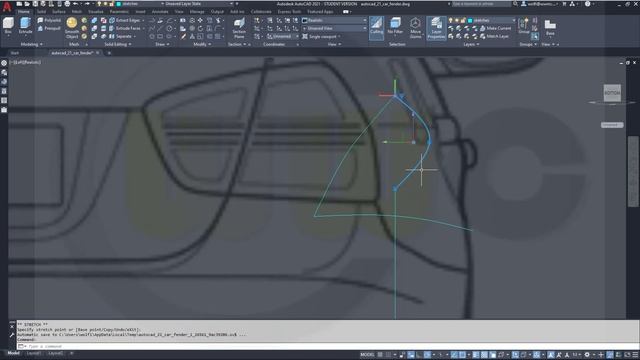Click the search keyword field in title bar
Screen dimensions: 640x360
[481, 4]
